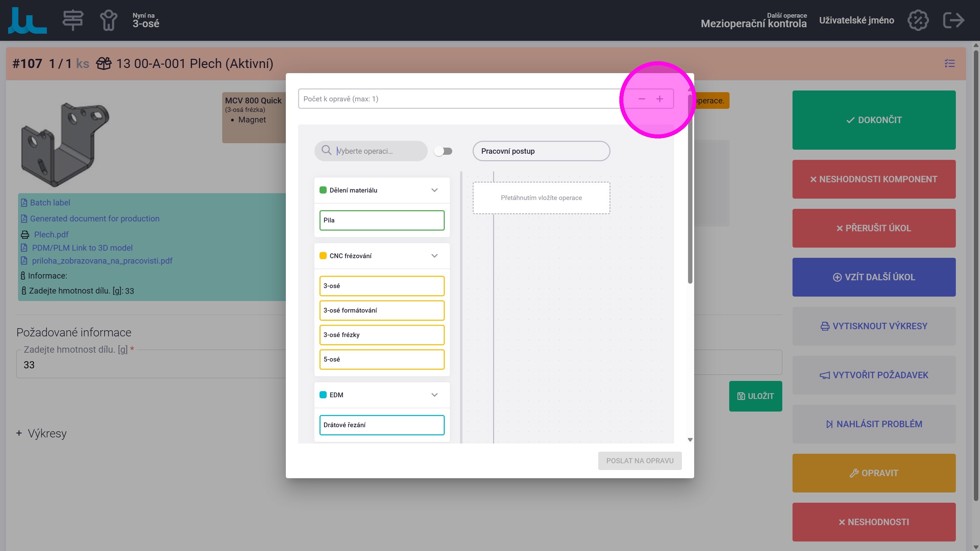Click the printer icon next to Plech.pdf

[x=25, y=235]
